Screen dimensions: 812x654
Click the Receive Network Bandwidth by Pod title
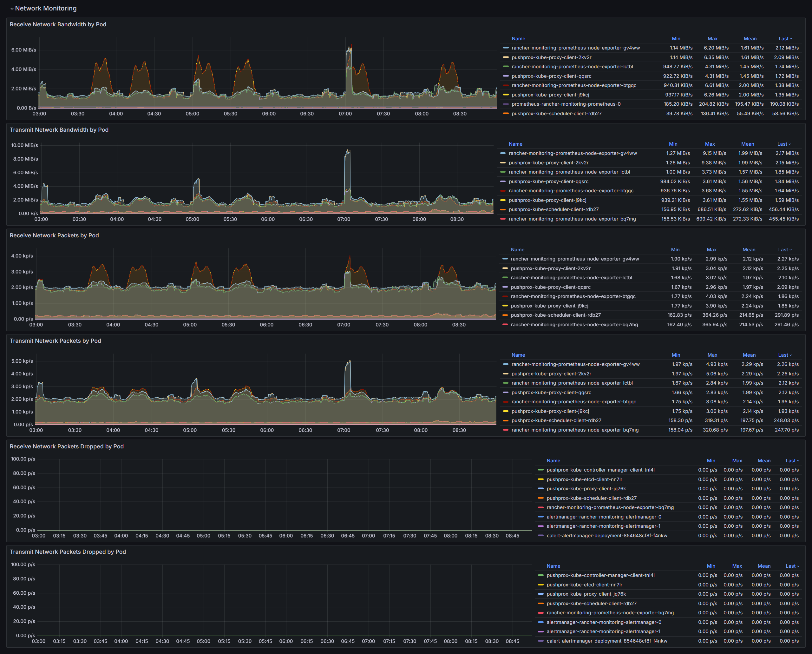pyautogui.click(x=58, y=24)
